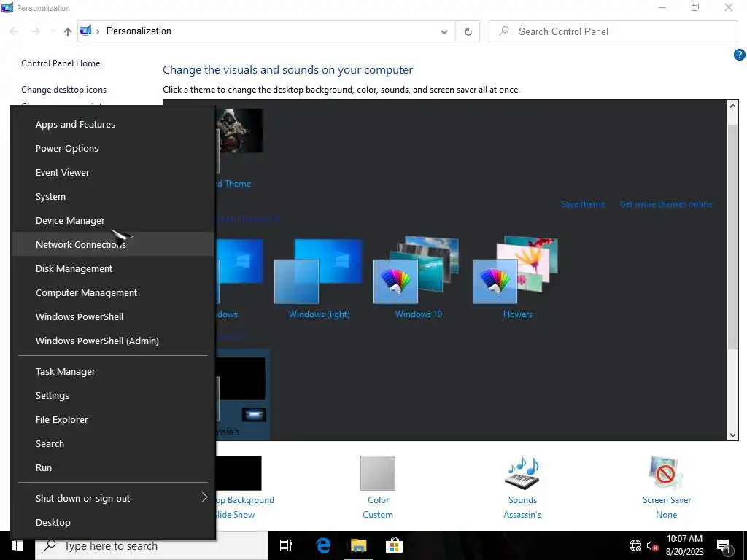Show Desktop via menu entry
747x560 pixels.
click(x=113, y=522)
